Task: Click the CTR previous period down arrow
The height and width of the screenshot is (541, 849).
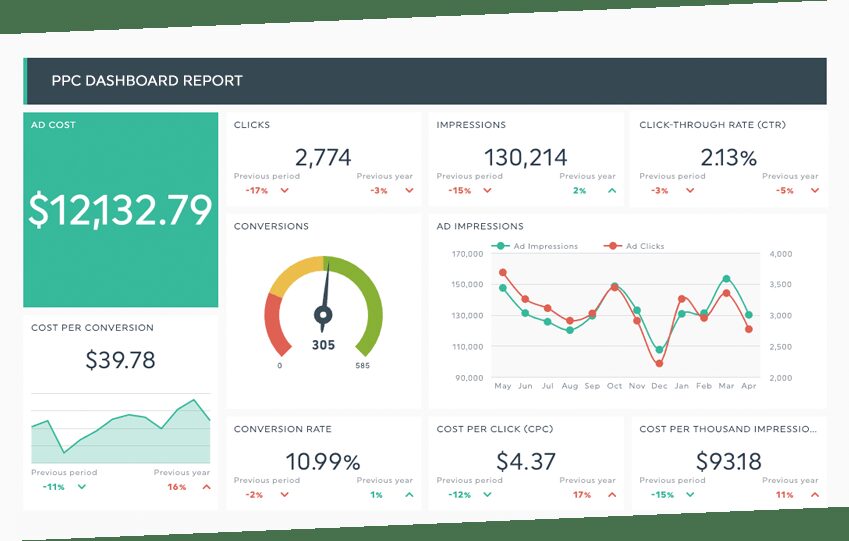Action: 690,191
